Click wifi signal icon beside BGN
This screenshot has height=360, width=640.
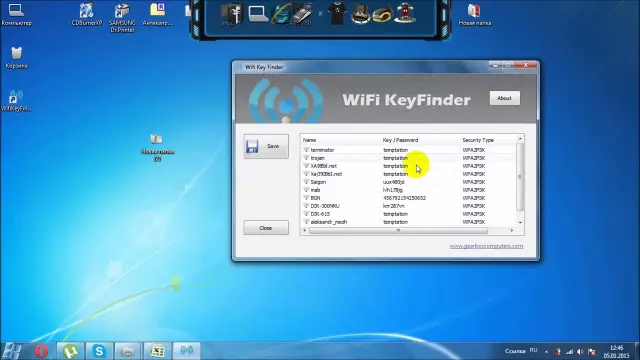(x=306, y=198)
